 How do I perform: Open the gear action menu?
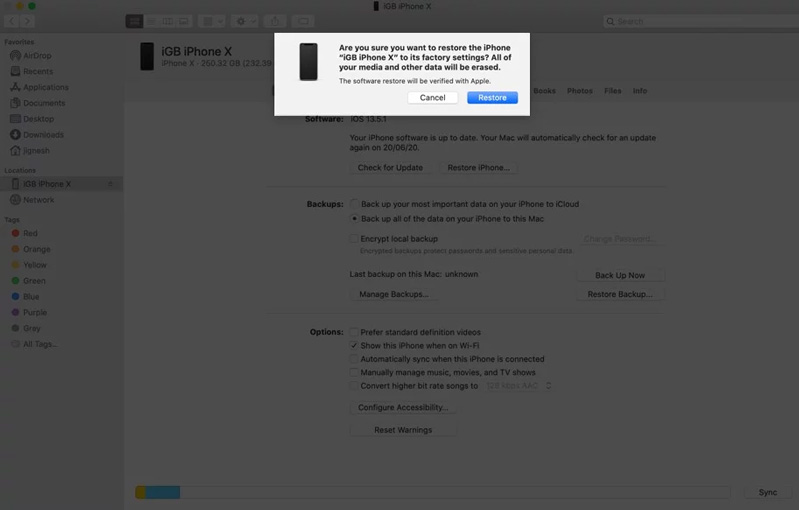245,21
